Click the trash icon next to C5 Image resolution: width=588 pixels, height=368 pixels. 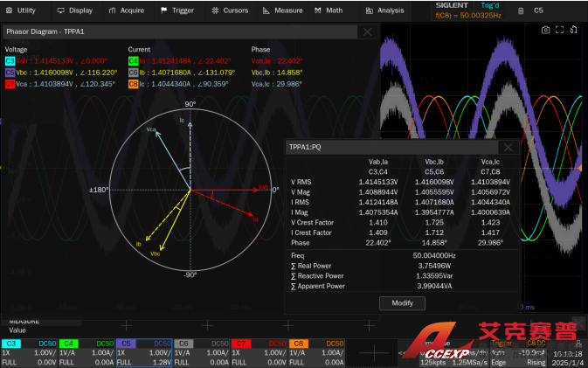point(522,10)
